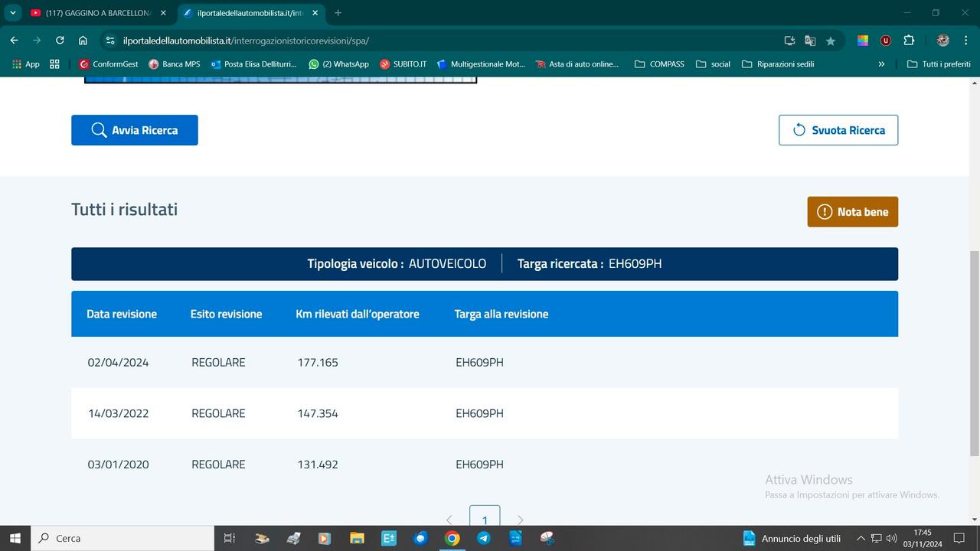Viewport: 980px width, 551px height.
Task: Open the Chrome profile avatar
Action: (943, 41)
